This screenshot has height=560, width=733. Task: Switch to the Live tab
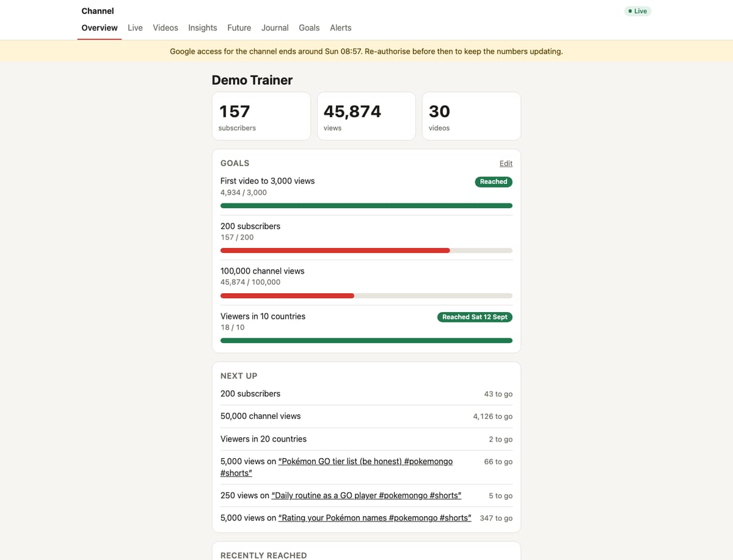coord(135,28)
